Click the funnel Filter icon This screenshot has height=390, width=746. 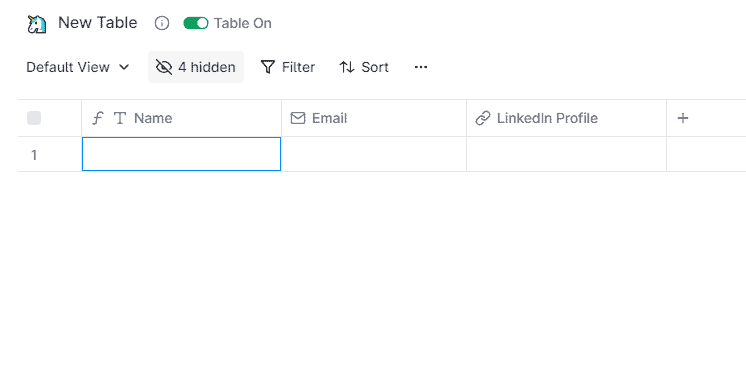tap(268, 67)
